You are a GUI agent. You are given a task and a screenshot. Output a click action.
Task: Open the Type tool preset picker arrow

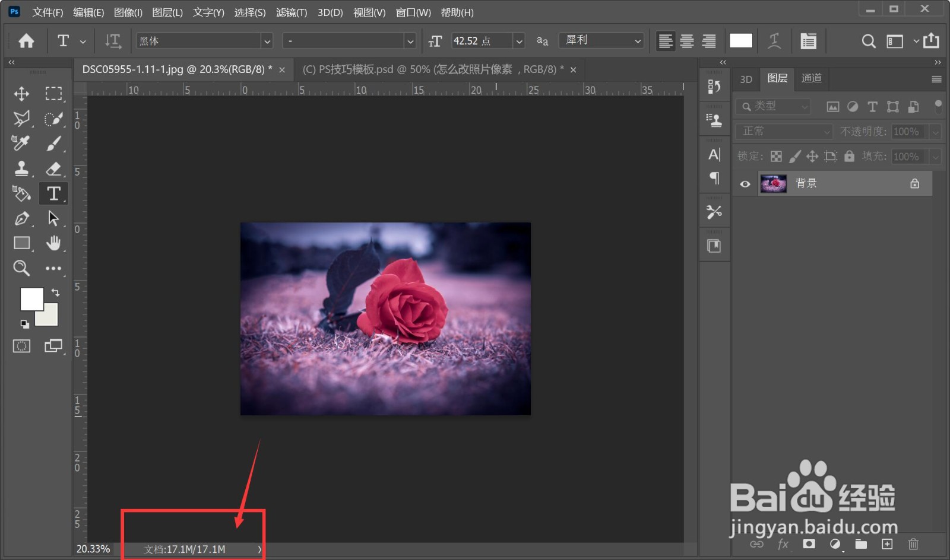(x=83, y=42)
